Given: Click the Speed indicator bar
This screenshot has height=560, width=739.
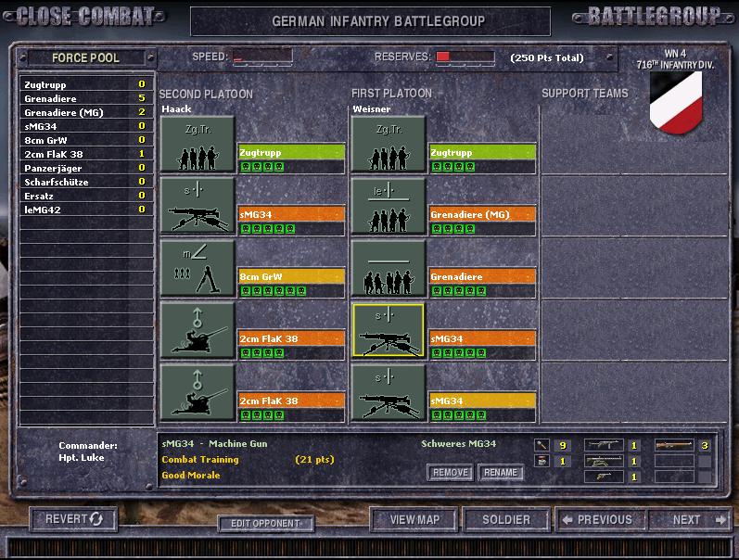Looking at the screenshot, I should pos(262,57).
